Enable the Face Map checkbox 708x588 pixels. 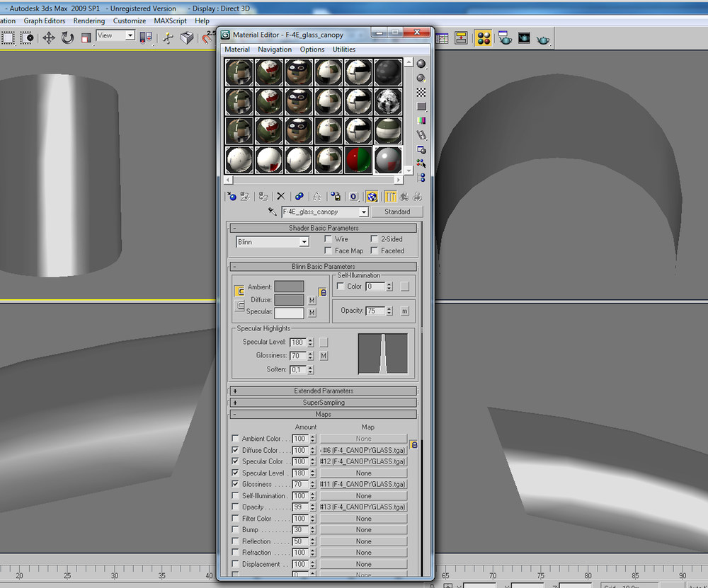click(x=329, y=250)
